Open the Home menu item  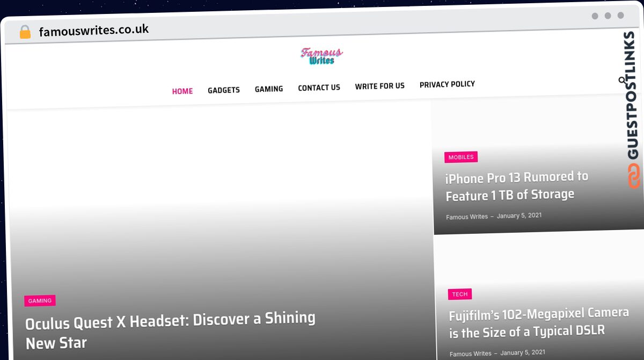coord(182,91)
